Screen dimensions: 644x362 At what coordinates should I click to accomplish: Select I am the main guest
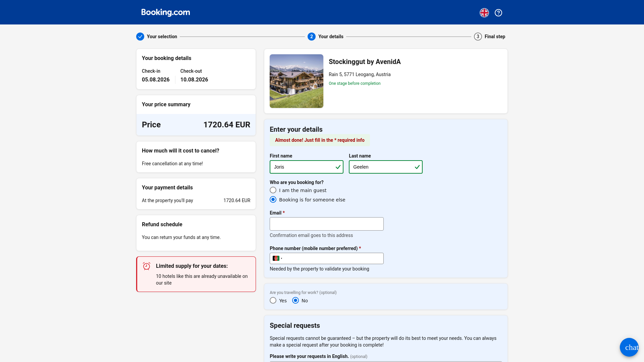click(x=273, y=190)
